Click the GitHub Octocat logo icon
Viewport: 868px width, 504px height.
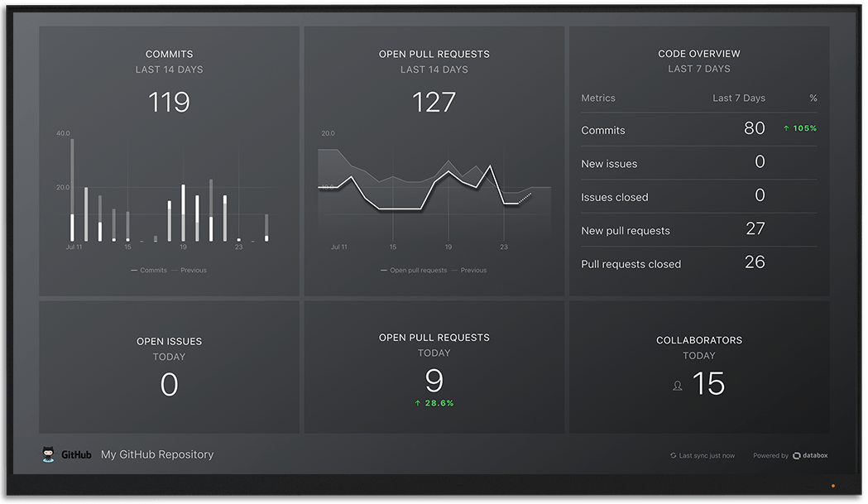[49, 454]
